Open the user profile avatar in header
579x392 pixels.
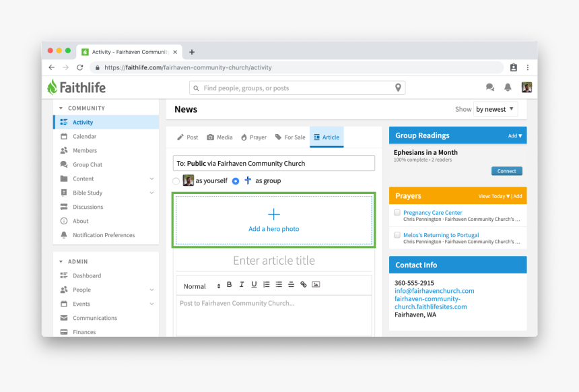(526, 88)
